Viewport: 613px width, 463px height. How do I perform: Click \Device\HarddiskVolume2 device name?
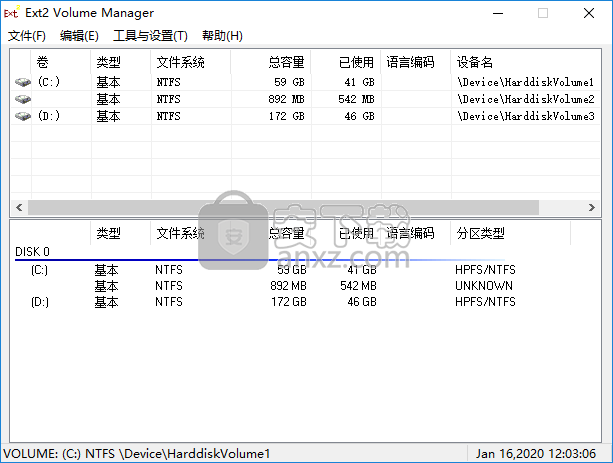pyautogui.click(x=526, y=99)
